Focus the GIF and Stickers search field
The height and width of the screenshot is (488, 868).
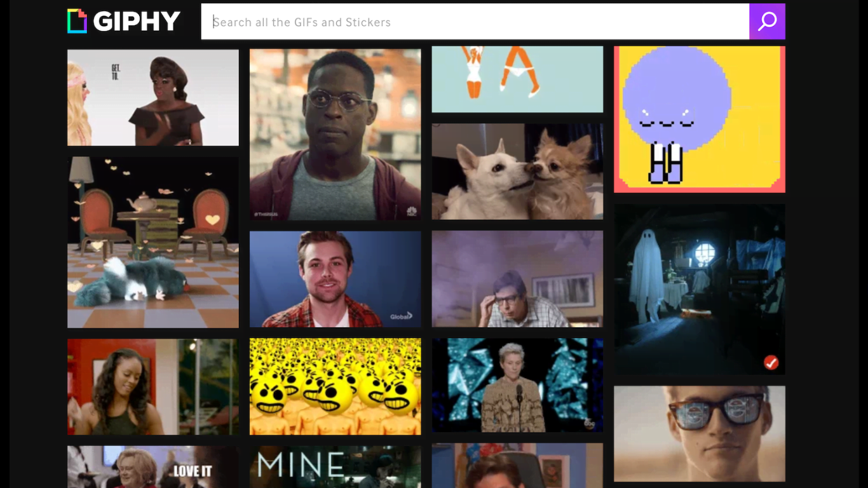point(475,22)
